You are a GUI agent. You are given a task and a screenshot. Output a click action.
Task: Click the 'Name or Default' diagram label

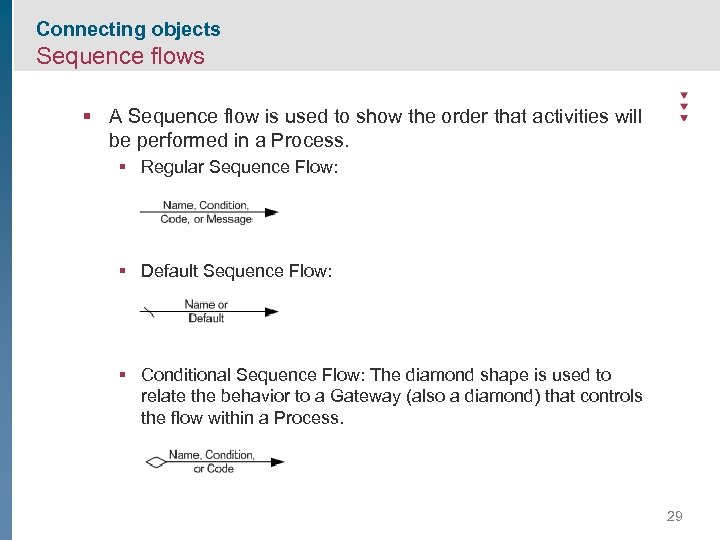(206, 311)
